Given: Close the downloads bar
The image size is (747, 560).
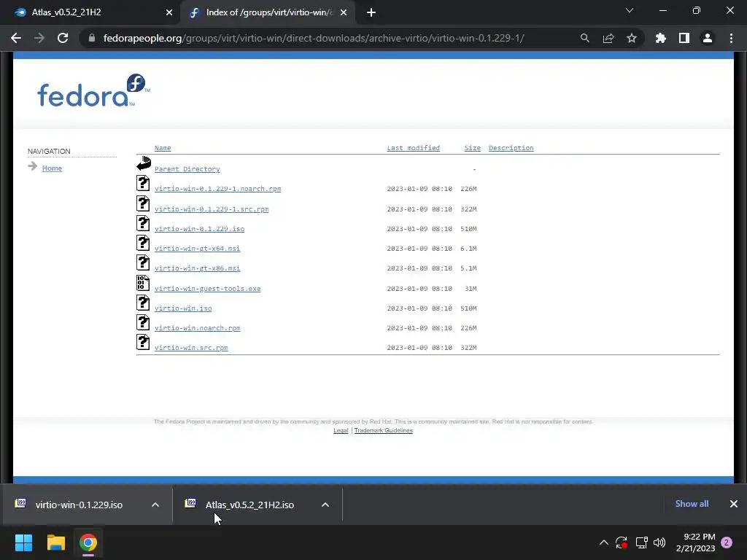Looking at the screenshot, I should pos(734,504).
